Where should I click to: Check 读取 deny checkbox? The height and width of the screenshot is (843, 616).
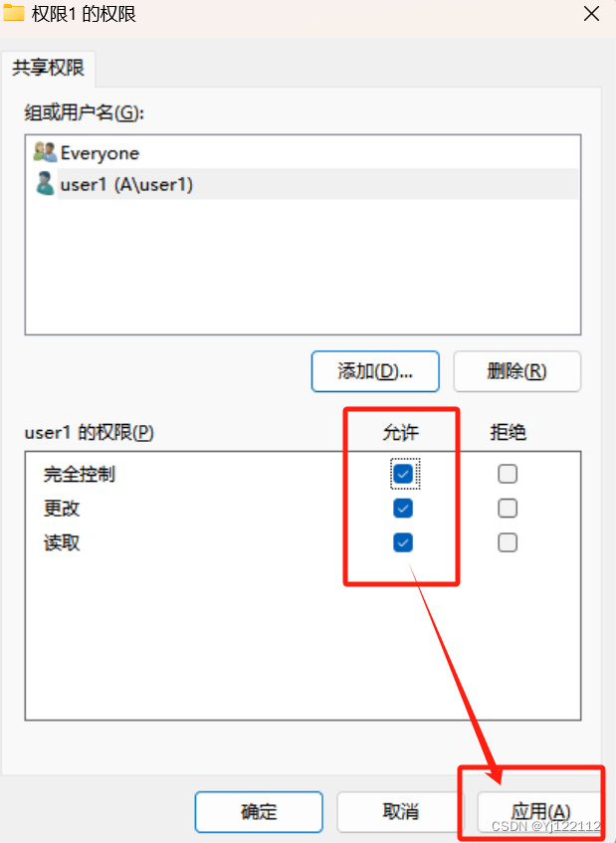(x=508, y=542)
